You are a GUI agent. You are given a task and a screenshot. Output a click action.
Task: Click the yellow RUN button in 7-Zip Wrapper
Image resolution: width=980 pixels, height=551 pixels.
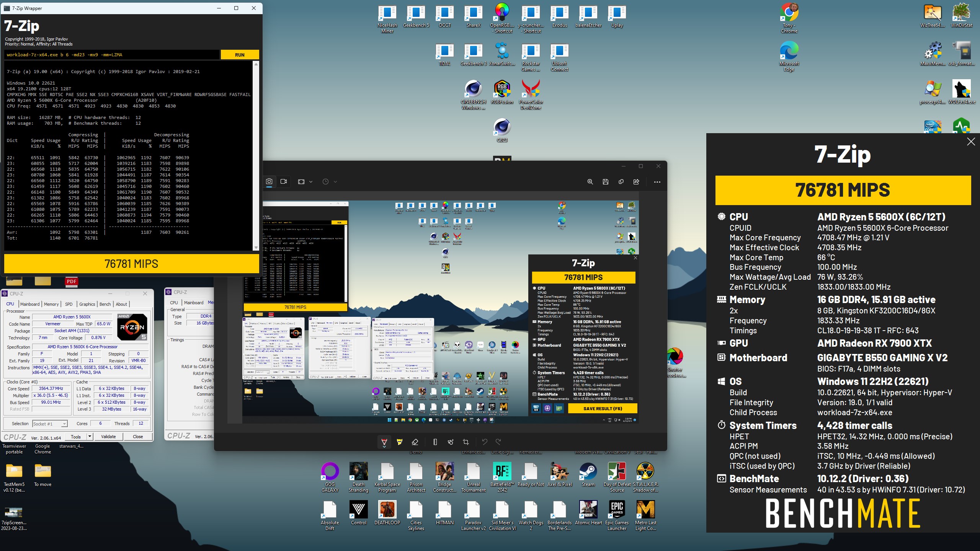(240, 55)
